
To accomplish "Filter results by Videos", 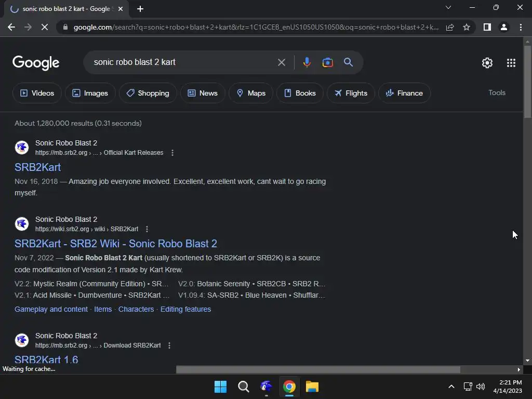I will (x=37, y=93).
